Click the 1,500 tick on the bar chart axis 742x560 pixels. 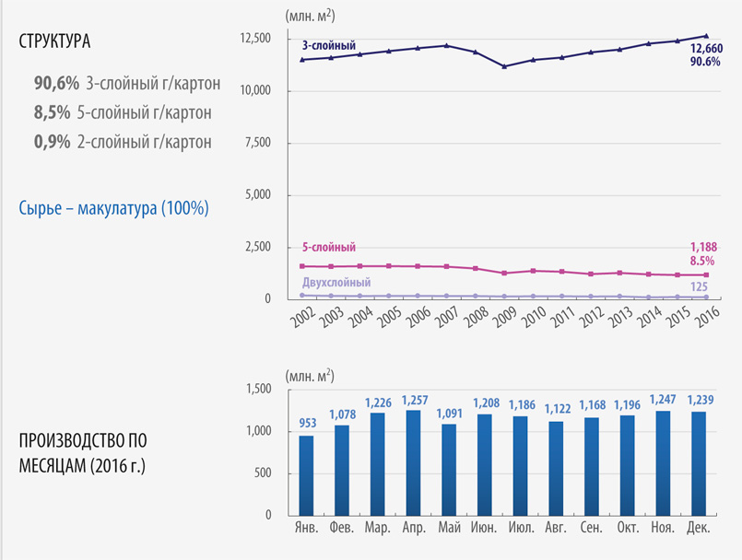coord(259,389)
